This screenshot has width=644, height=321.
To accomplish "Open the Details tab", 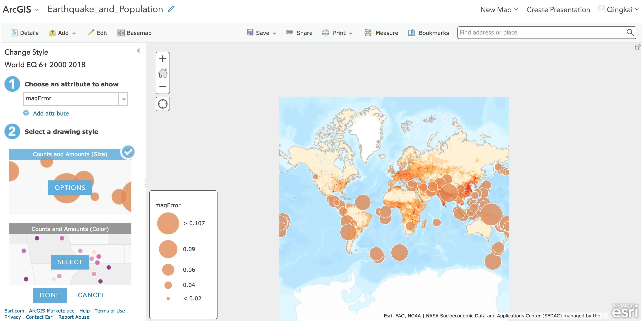I will click(x=25, y=33).
